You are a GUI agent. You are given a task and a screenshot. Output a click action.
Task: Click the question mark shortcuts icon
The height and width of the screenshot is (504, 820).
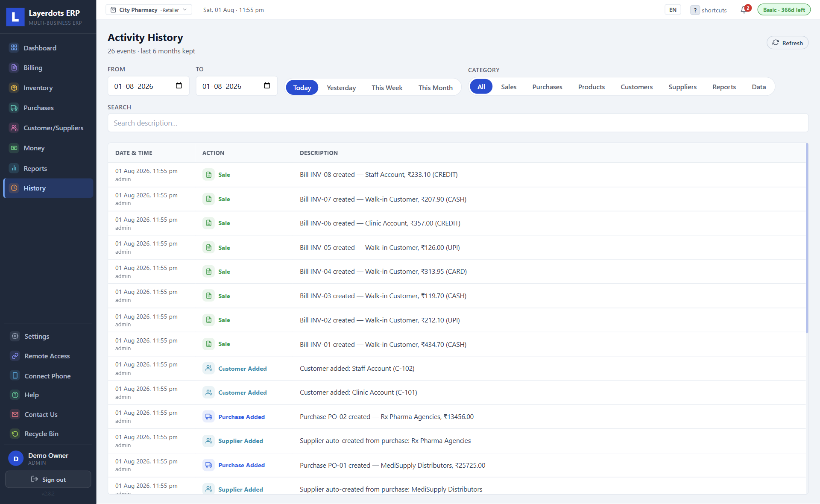(695, 10)
